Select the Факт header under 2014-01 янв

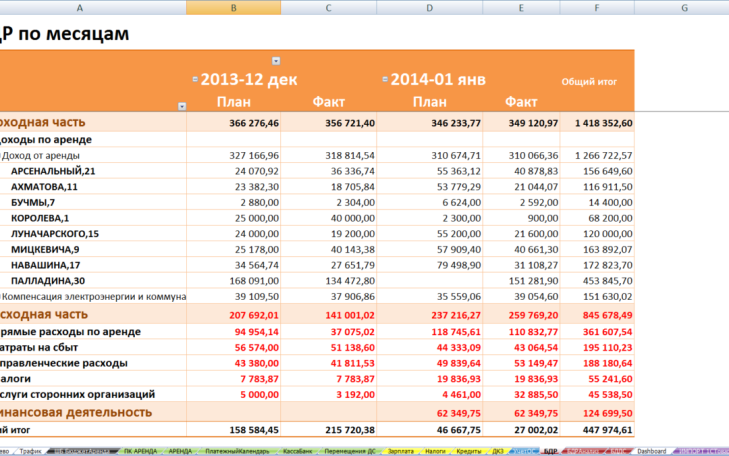521,102
